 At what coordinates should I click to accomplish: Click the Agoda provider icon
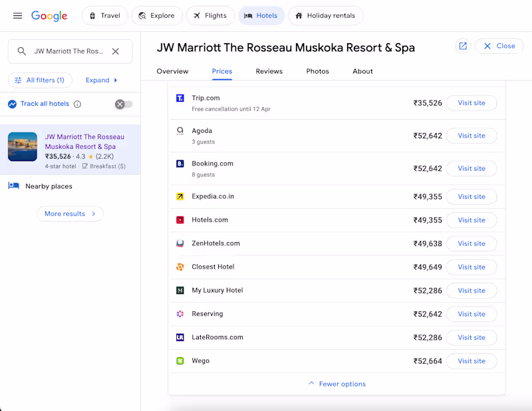point(180,131)
